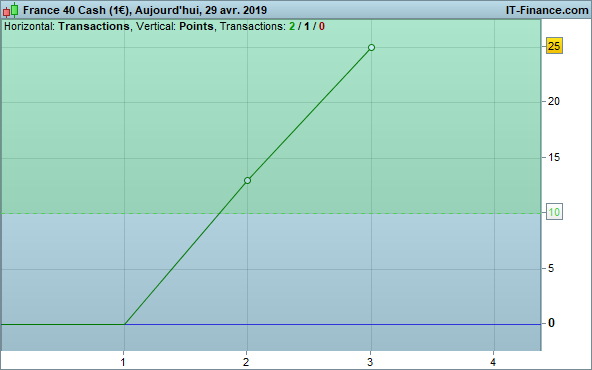Click the 'IT-Finance.com' label

pos(547,10)
